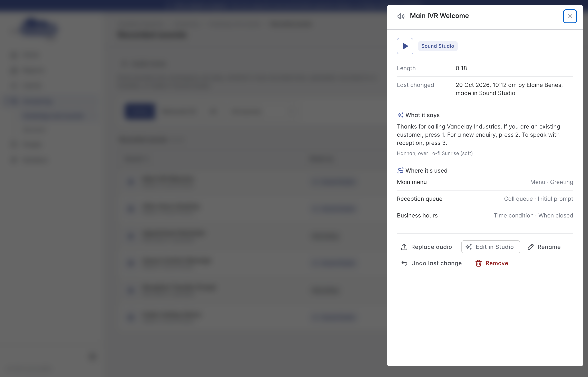Click the Menu · Greeting label
Screen dimensions: 588x377
551,182
